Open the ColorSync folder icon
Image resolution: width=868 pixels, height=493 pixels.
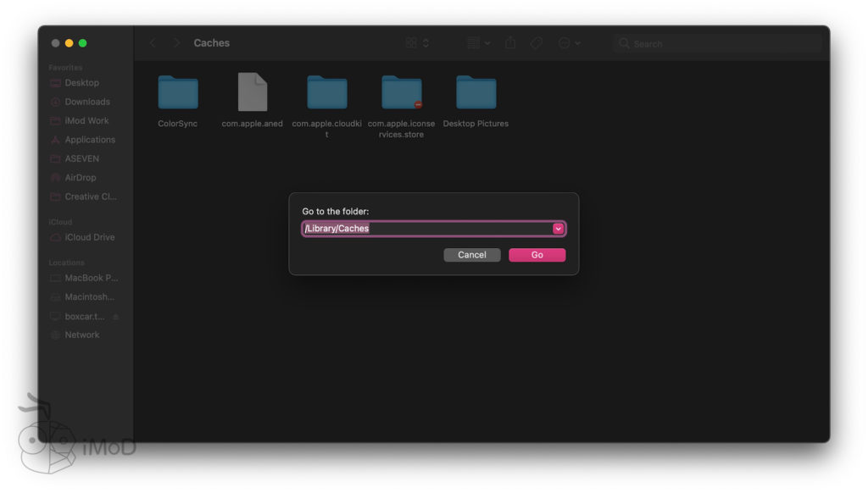178,93
